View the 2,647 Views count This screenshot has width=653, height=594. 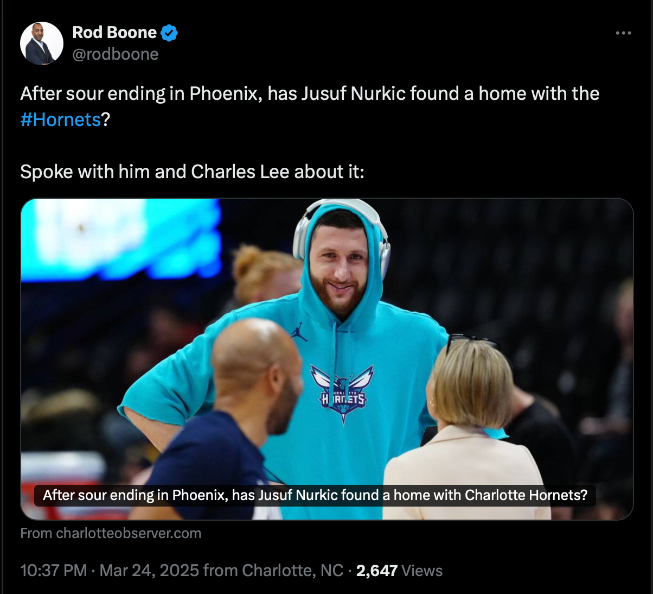tap(399, 571)
